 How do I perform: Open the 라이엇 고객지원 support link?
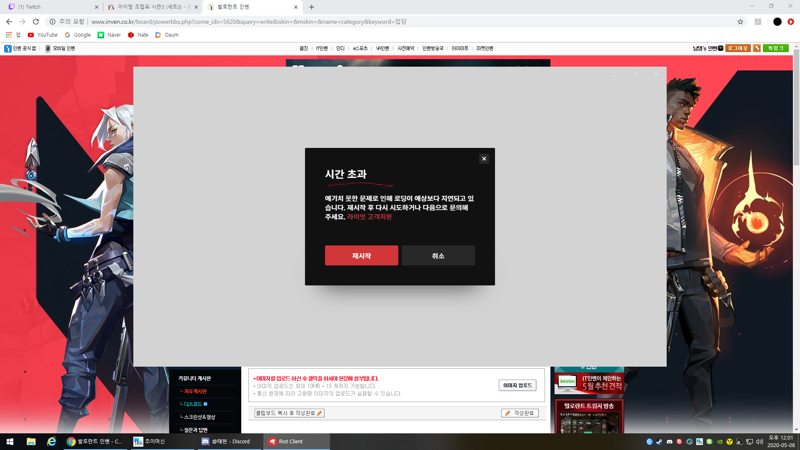[x=369, y=217]
